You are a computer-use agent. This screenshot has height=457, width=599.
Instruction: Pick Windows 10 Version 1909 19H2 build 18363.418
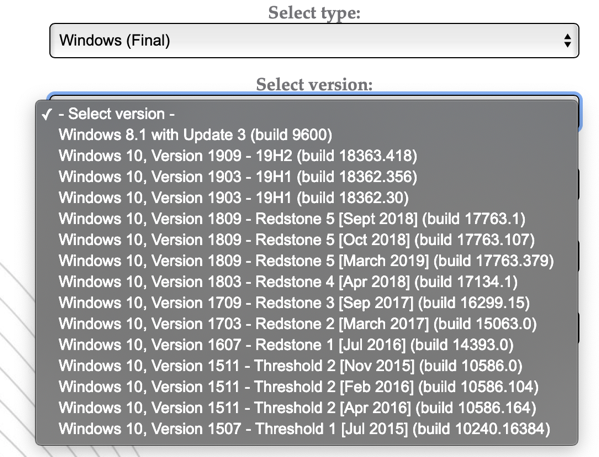(307, 156)
